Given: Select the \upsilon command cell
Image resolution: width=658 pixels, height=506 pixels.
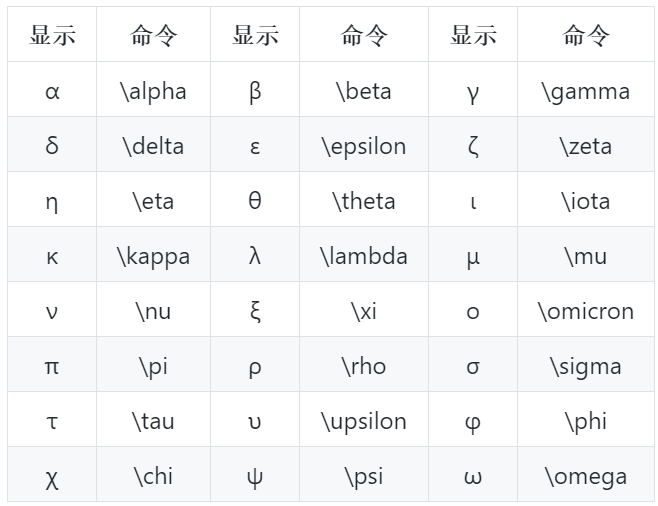Looking at the screenshot, I should pyautogui.click(x=364, y=419).
